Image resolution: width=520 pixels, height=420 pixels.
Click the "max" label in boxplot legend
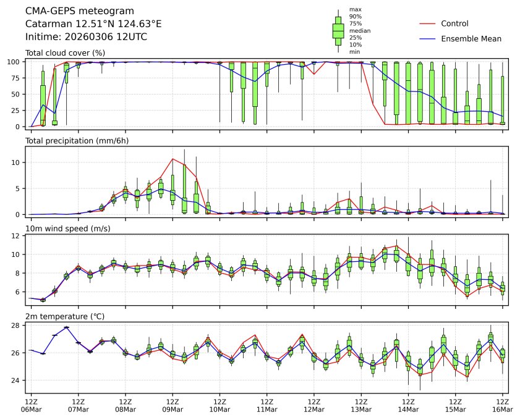pyautogui.click(x=355, y=9)
